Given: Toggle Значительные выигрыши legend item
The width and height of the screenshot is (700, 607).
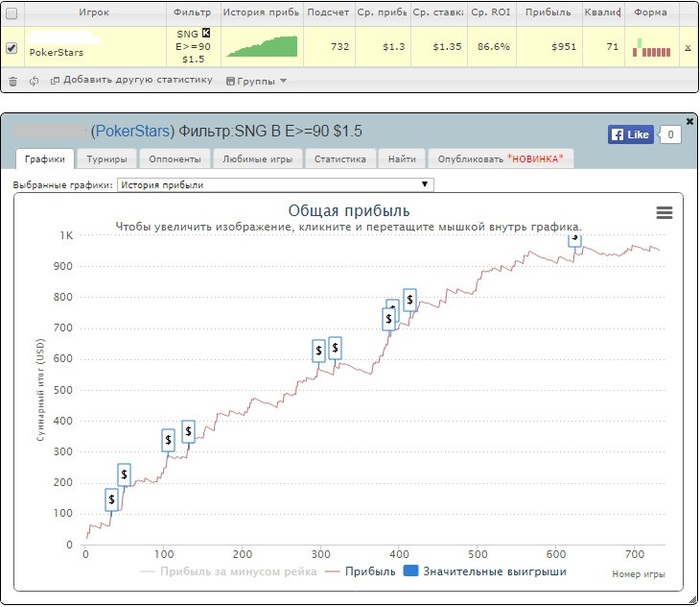Looking at the screenshot, I should coord(485,572).
